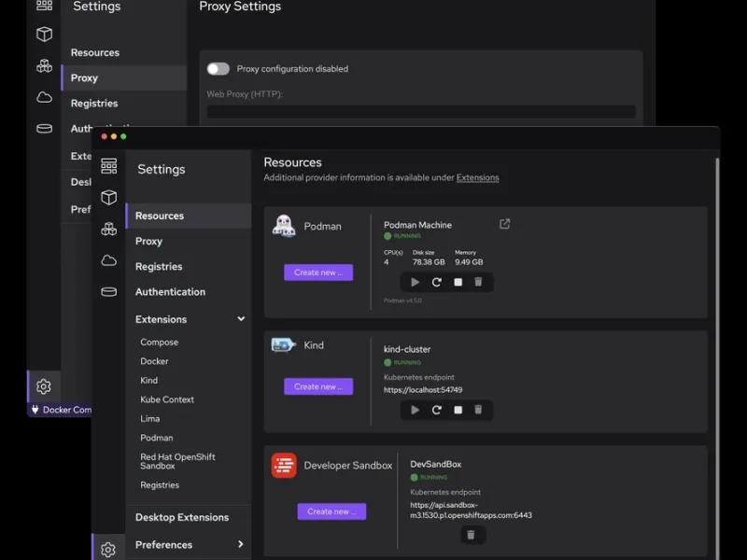This screenshot has height=560, width=747.
Task: Select Proxy in front Settings menu
Action: [189, 241]
